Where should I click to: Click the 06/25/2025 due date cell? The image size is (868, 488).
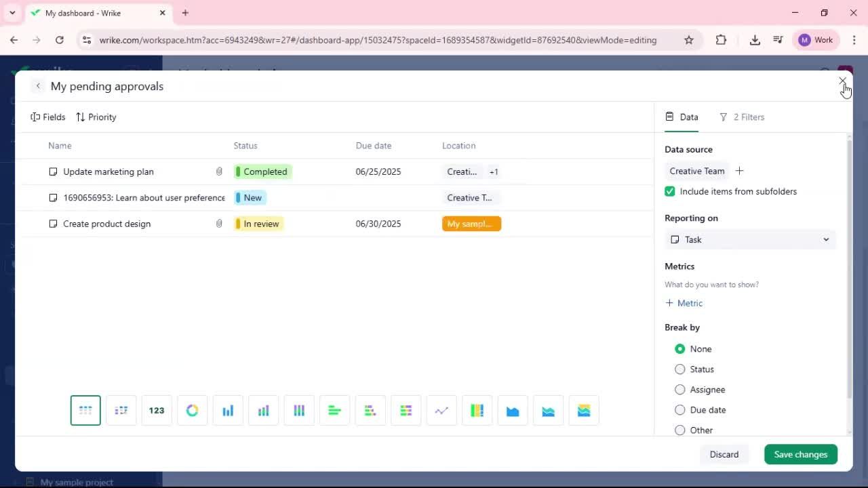pos(378,171)
